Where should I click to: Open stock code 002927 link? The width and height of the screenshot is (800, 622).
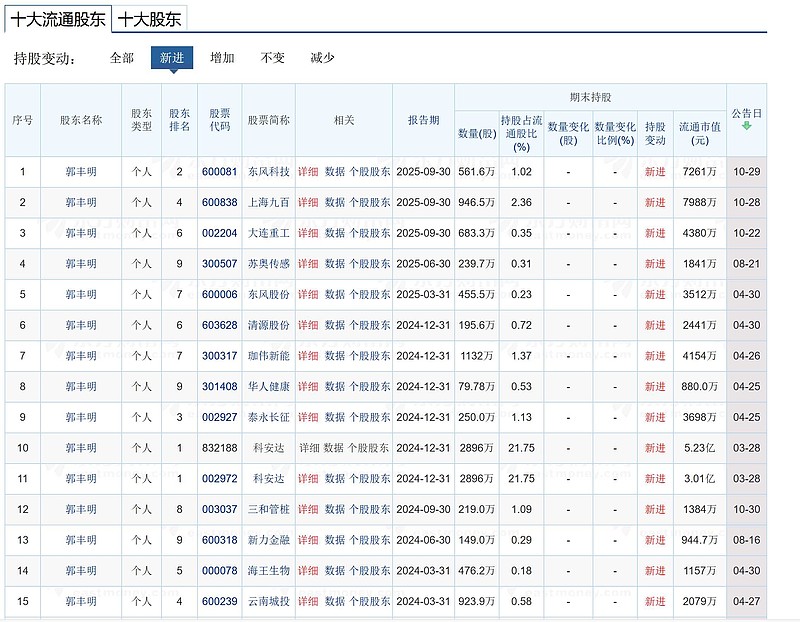point(219,417)
